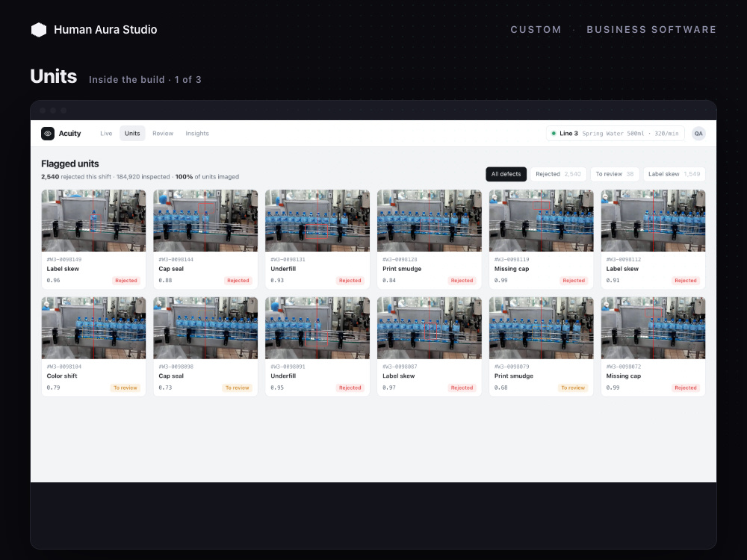Open thumbnail for unit #W3-0098149
The height and width of the screenshot is (560, 747).
(x=93, y=220)
